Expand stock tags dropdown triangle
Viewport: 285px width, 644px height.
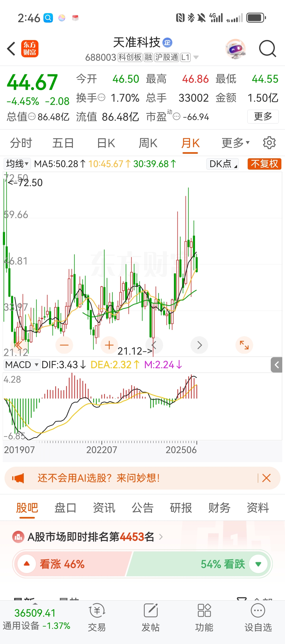tap(196, 58)
